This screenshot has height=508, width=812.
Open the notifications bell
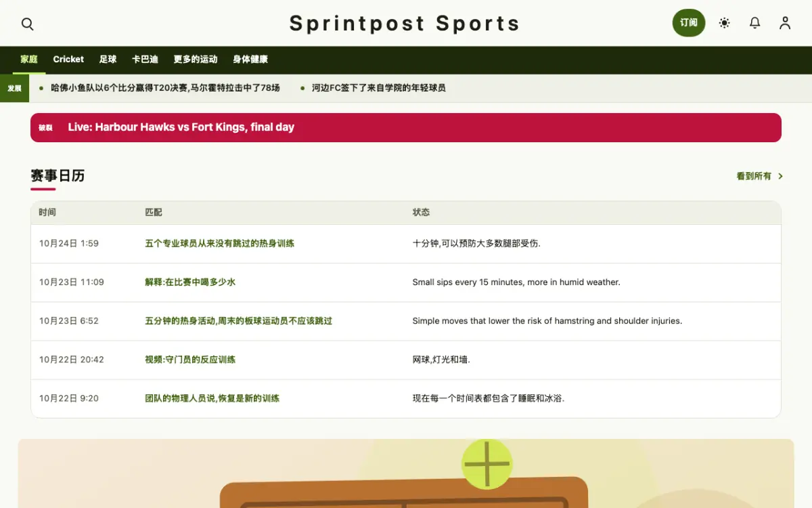tap(755, 23)
